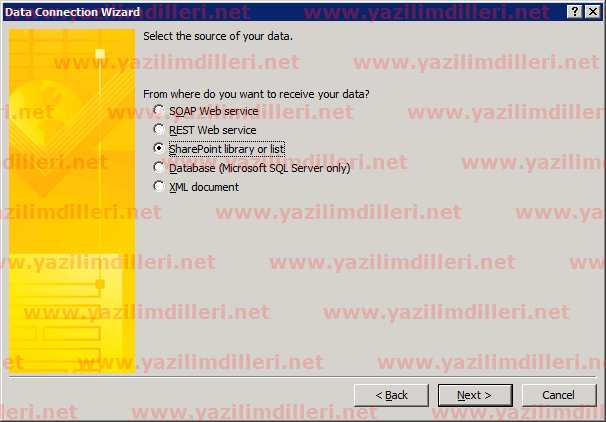Click the 'SOAP Web service' label text
Viewport: 606px width, 422px height.
[214, 111]
